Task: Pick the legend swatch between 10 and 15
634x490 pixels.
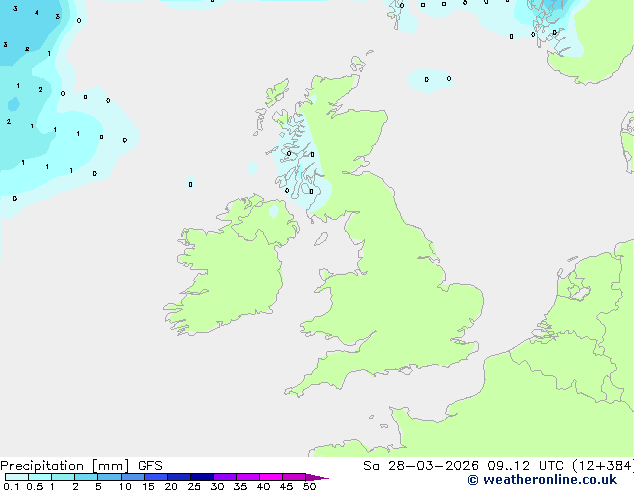Action: (132, 477)
